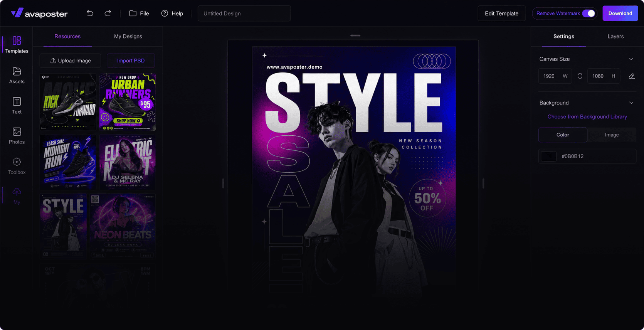Switch to the Settings tab
Screen dimensions: 644x330
(564, 37)
